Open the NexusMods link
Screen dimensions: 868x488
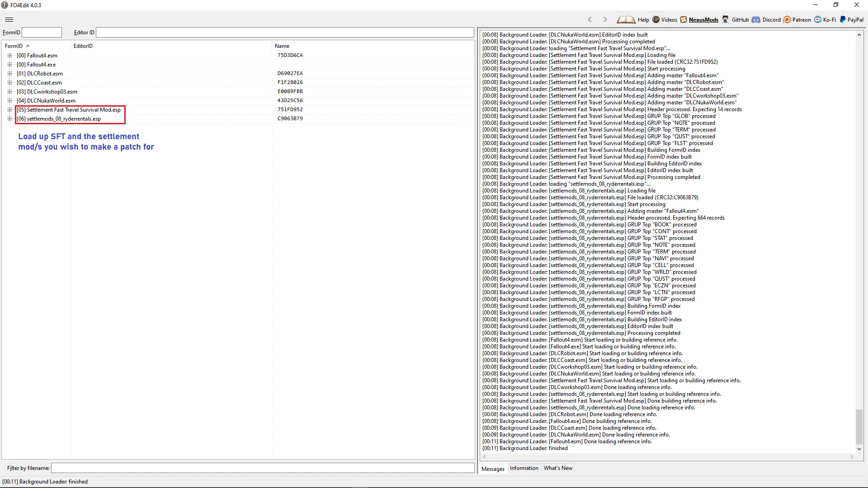(703, 20)
